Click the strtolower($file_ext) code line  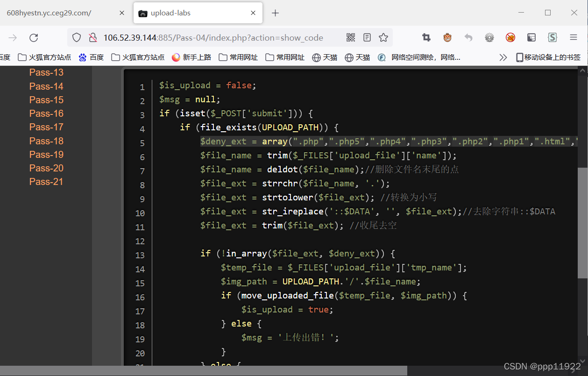tap(319, 198)
